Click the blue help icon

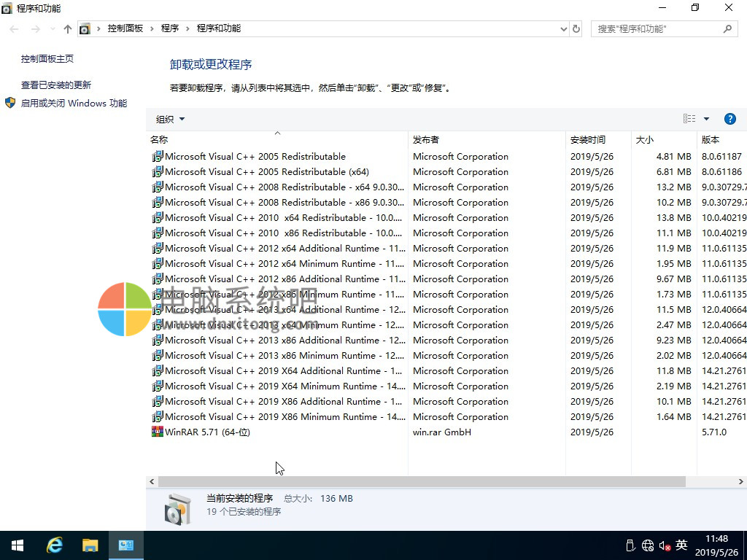[x=729, y=119]
